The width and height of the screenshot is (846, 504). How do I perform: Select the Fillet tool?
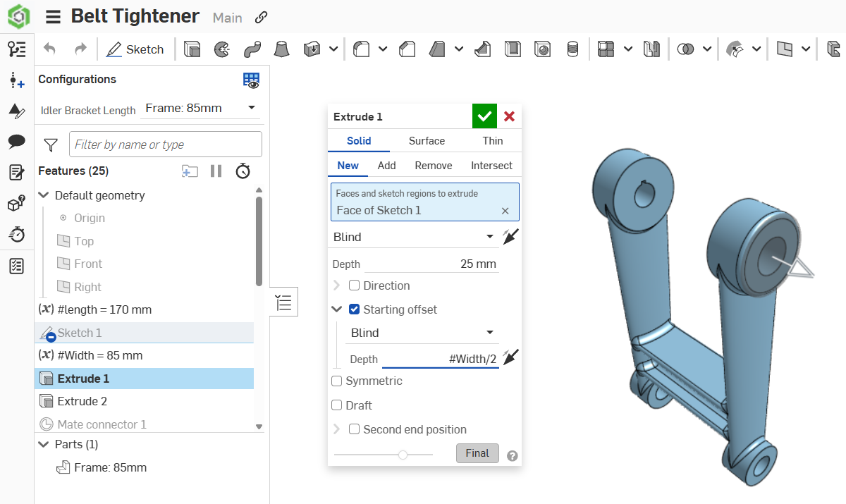(x=362, y=49)
